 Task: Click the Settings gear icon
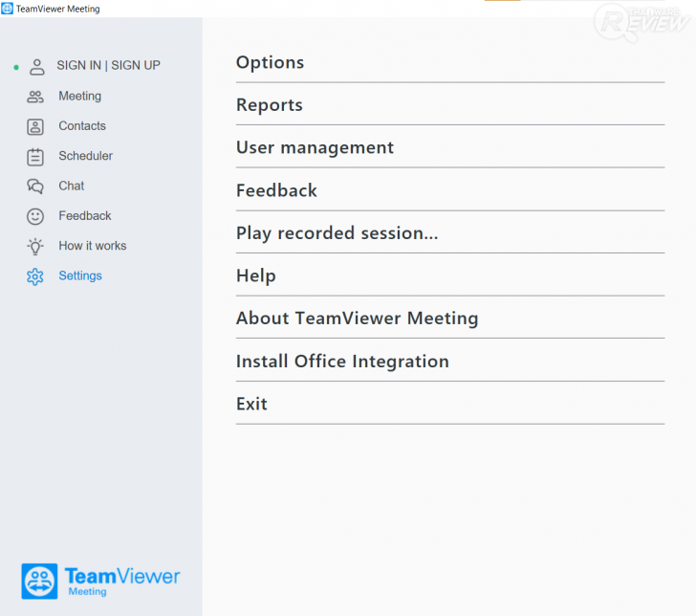pos(35,276)
